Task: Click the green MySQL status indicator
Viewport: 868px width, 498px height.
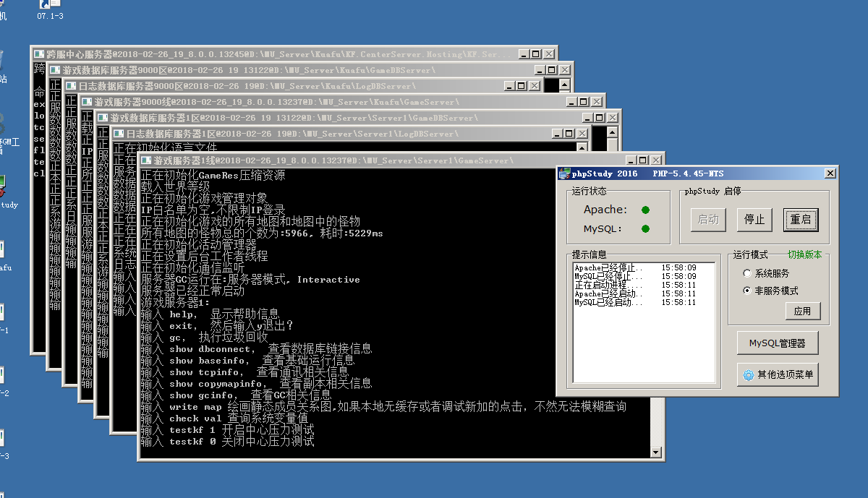Action: 645,229
